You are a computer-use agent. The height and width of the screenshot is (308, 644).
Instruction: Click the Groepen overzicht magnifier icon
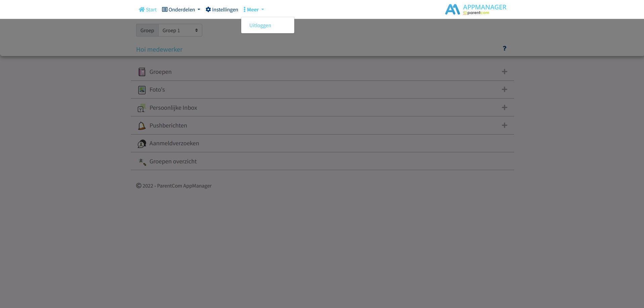(x=142, y=162)
